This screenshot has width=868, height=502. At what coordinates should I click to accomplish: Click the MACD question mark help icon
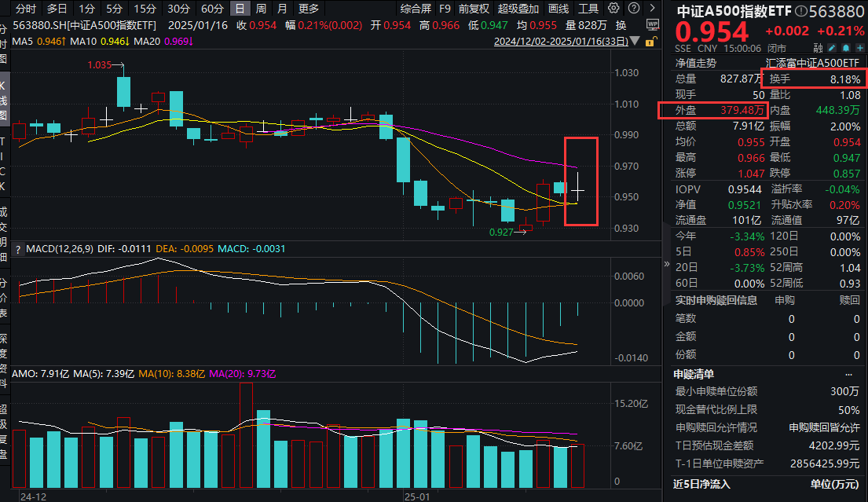click(18, 250)
